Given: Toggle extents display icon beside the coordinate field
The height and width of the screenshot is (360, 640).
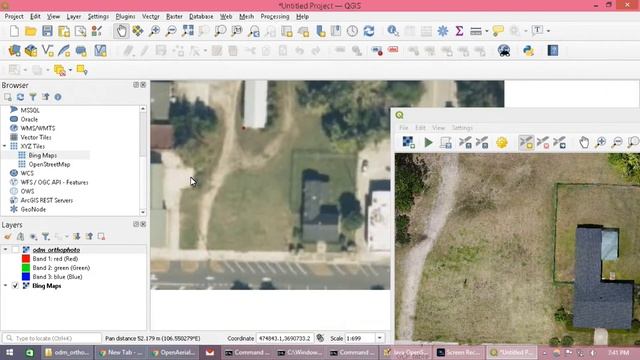Looking at the screenshot, I should 320,338.
